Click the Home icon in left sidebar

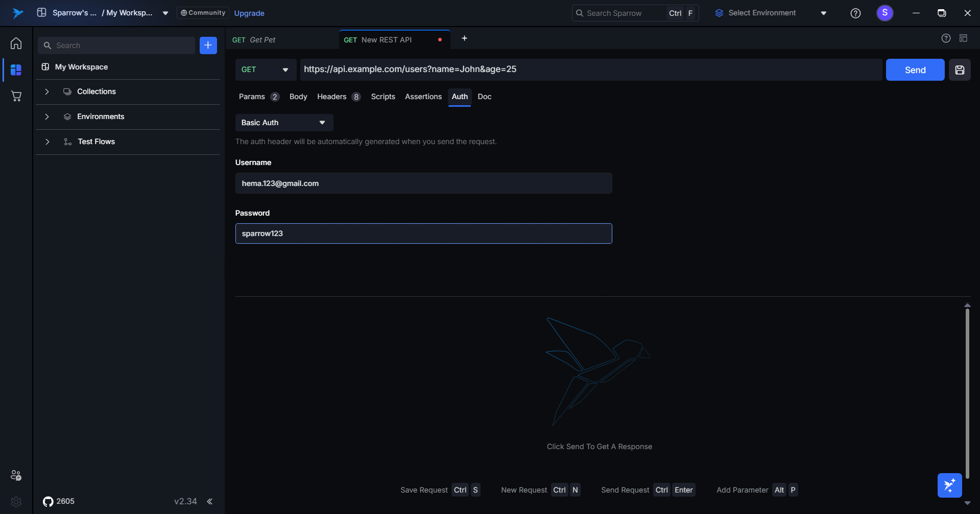coord(16,43)
